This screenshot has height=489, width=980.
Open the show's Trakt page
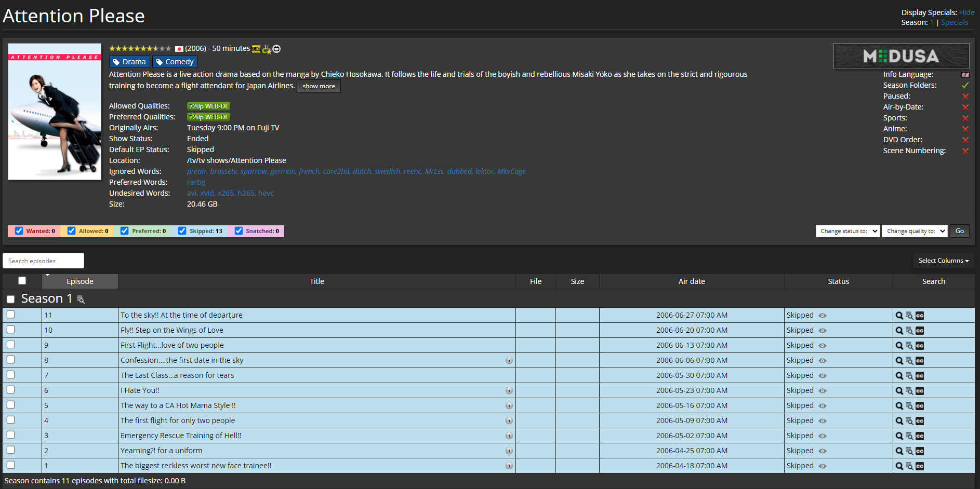[x=267, y=49]
